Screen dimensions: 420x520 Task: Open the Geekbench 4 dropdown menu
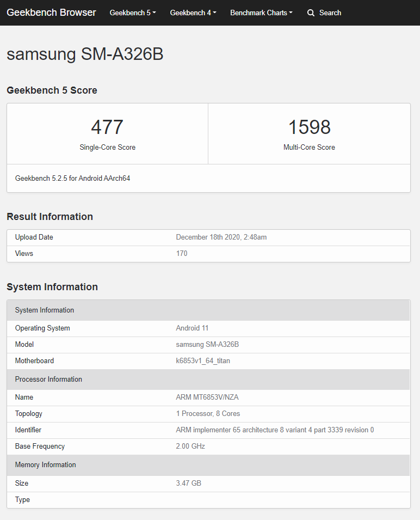[x=193, y=13]
